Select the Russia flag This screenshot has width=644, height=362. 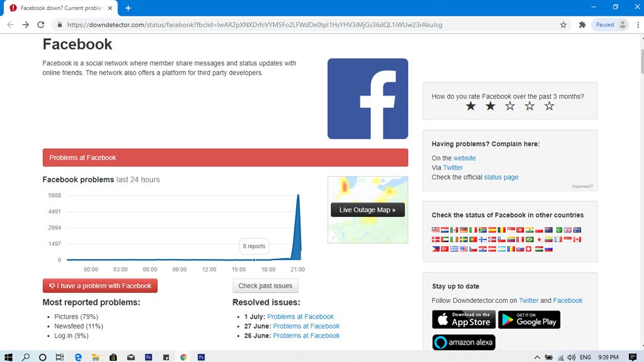click(548, 249)
